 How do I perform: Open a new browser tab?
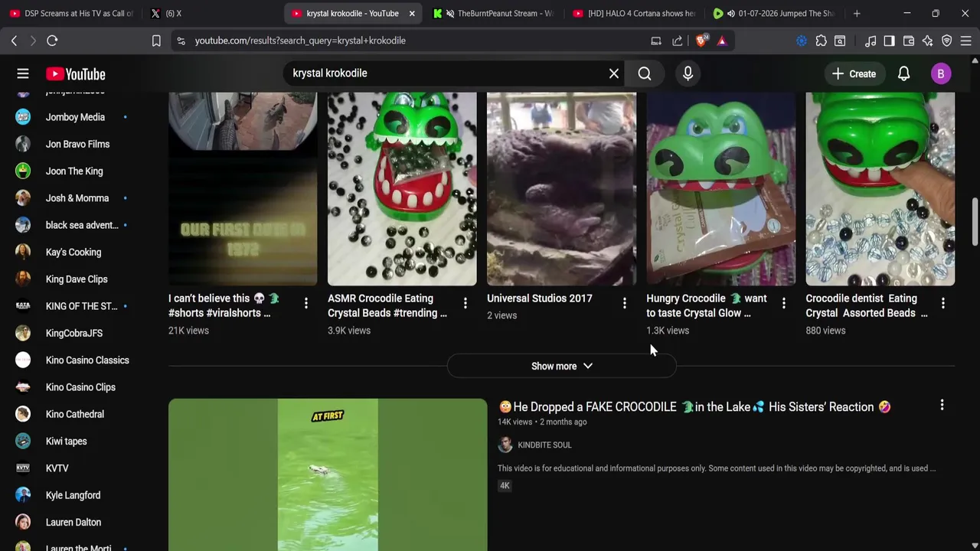pos(857,13)
